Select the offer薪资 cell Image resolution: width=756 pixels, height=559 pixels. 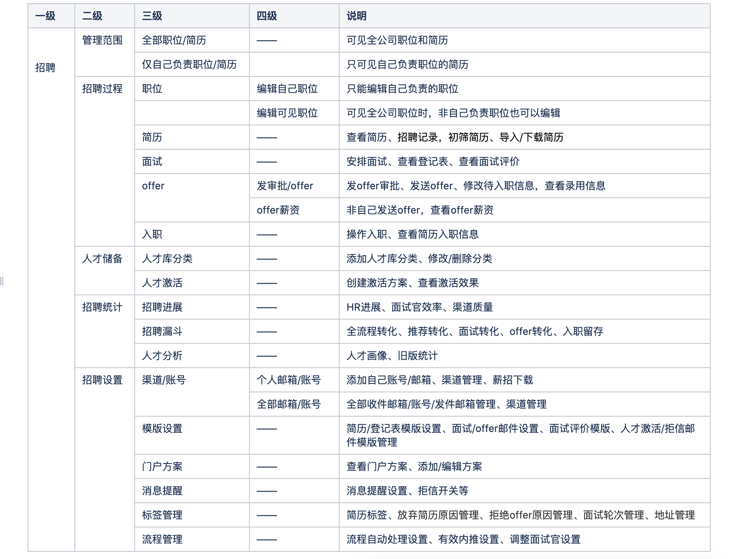(294, 210)
